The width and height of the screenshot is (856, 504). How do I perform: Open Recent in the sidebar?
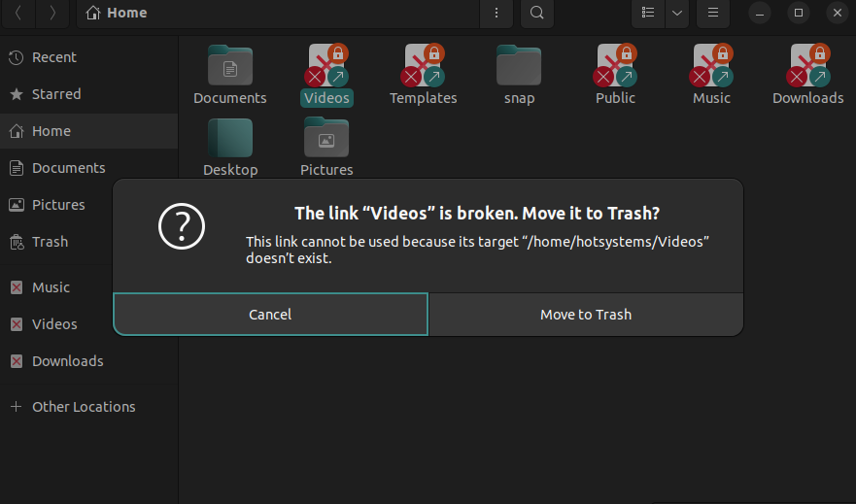(x=89, y=57)
